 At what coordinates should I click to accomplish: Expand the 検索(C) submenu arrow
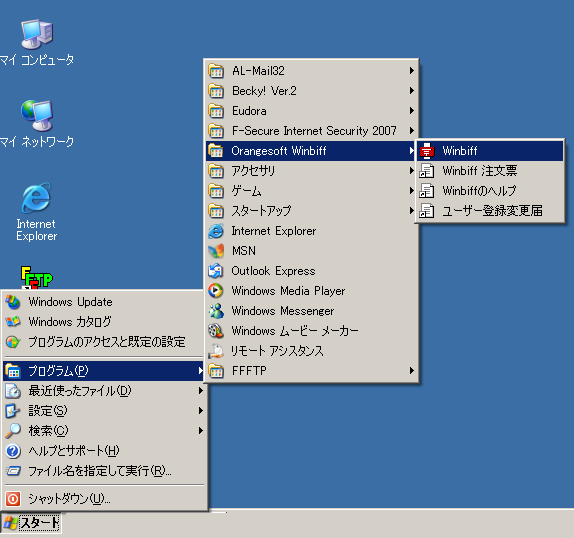201,431
